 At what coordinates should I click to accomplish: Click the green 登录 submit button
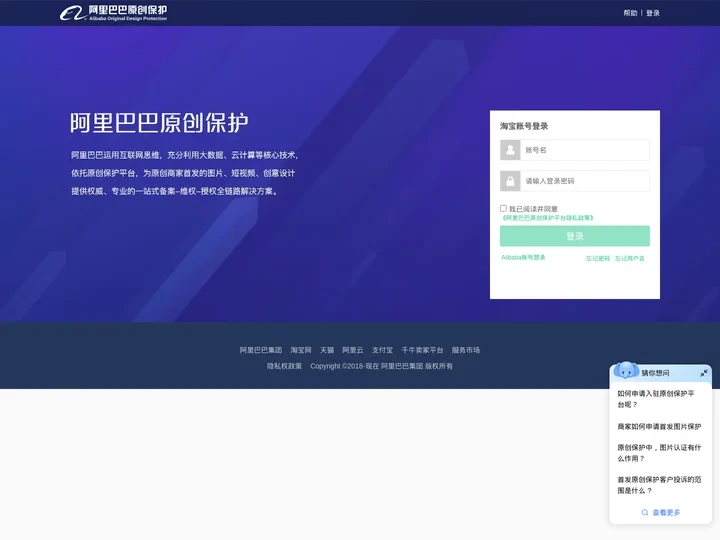pos(575,236)
